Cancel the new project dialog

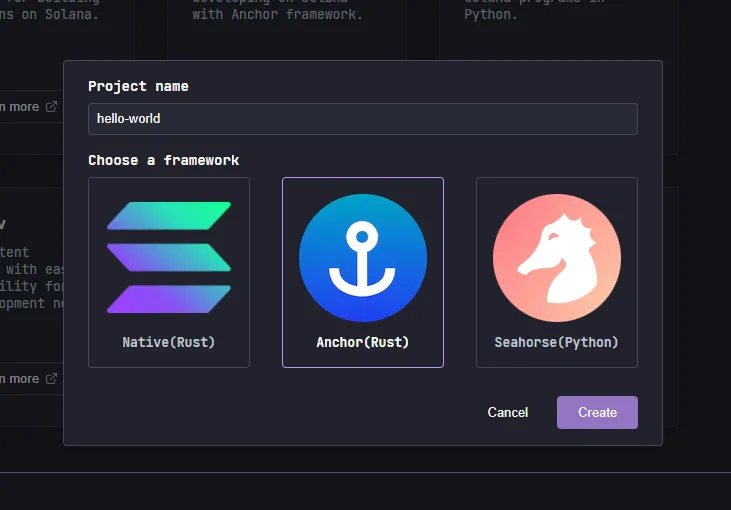point(508,413)
